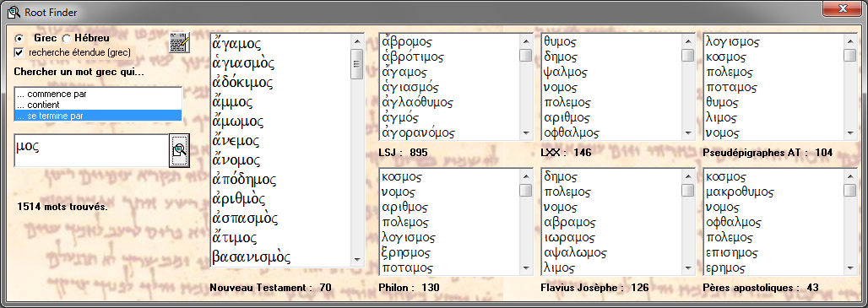Select the '... se termine par' option
868x308 pixels.
[x=98, y=116]
